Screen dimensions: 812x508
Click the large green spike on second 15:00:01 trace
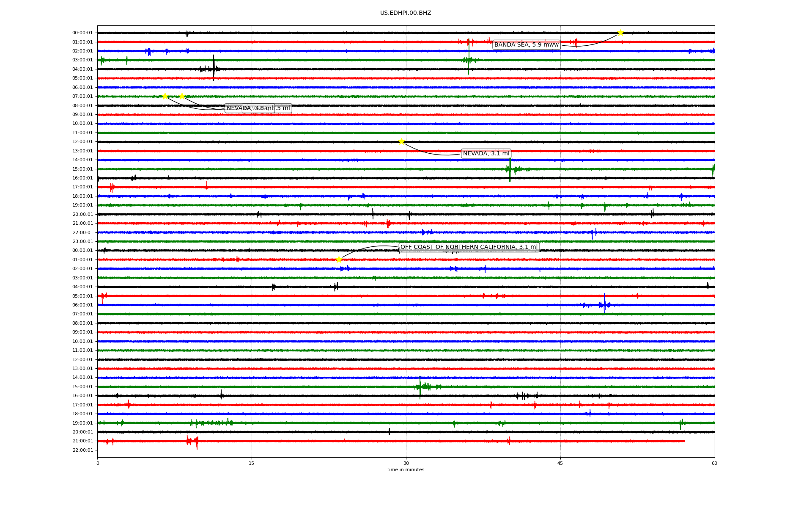pos(420,387)
